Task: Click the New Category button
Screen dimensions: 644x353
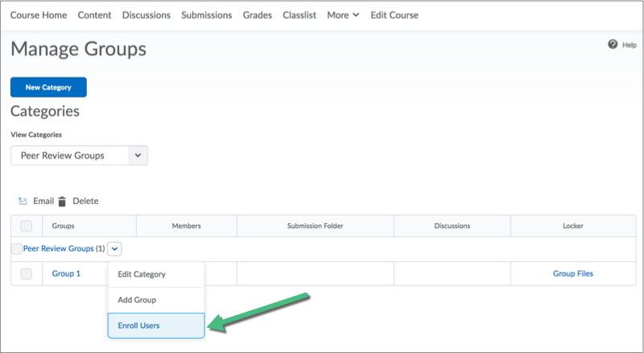Action: tap(48, 87)
